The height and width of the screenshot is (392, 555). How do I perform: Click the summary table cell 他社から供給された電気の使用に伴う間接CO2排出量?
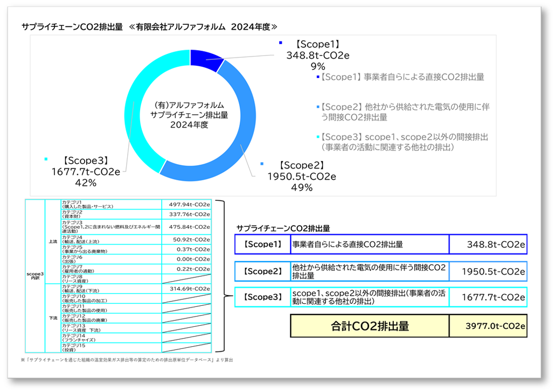pyautogui.click(x=370, y=271)
